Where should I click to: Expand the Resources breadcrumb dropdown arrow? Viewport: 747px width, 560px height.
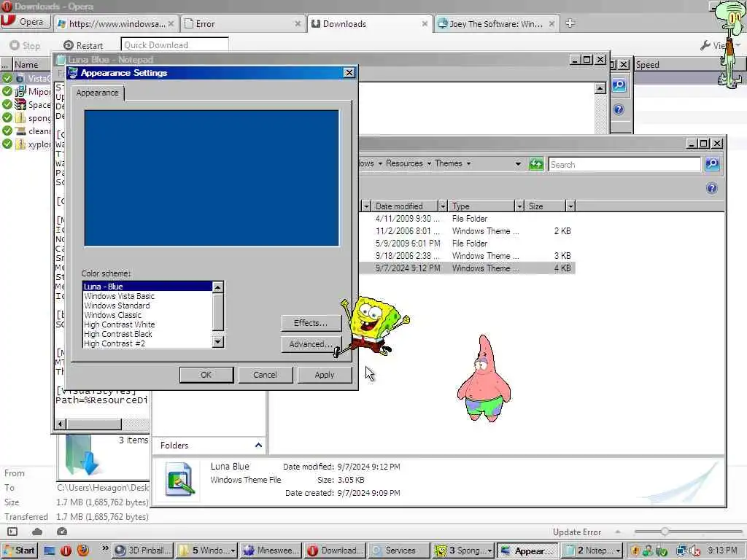[429, 164]
